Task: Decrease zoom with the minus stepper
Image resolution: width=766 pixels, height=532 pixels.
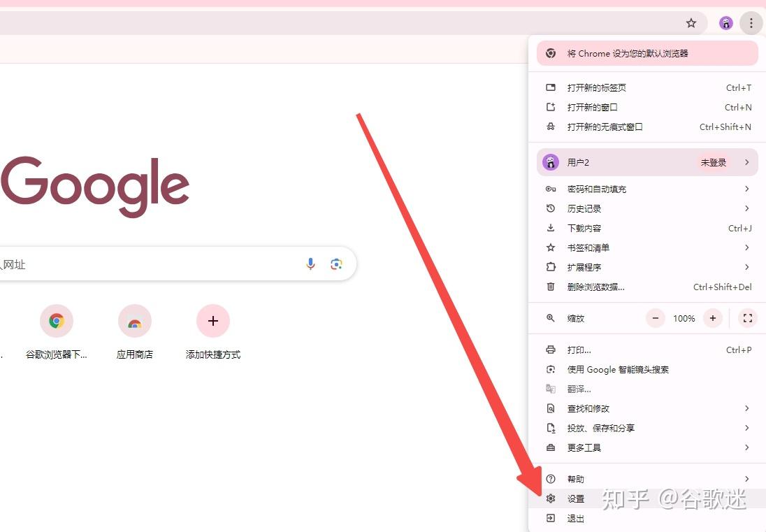Action: pyautogui.click(x=655, y=318)
